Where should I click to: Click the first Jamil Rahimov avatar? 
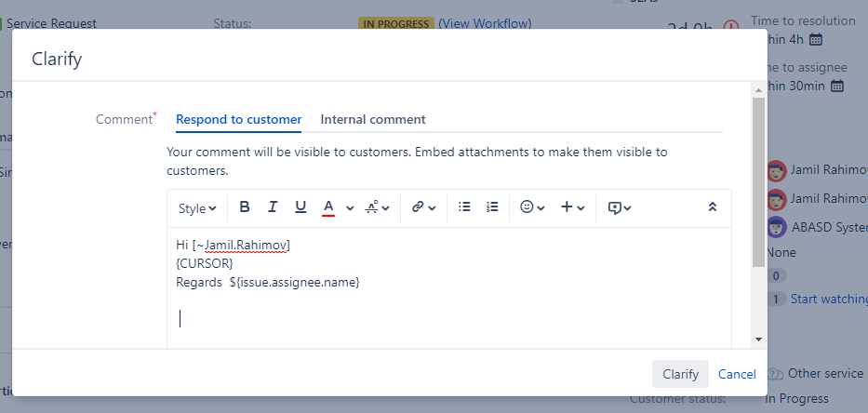(x=776, y=171)
